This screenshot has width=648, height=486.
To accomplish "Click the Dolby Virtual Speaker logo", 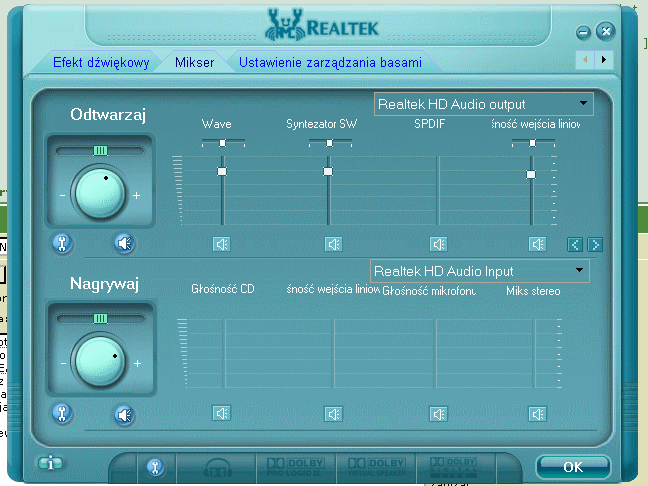I will tap(377, 467).
